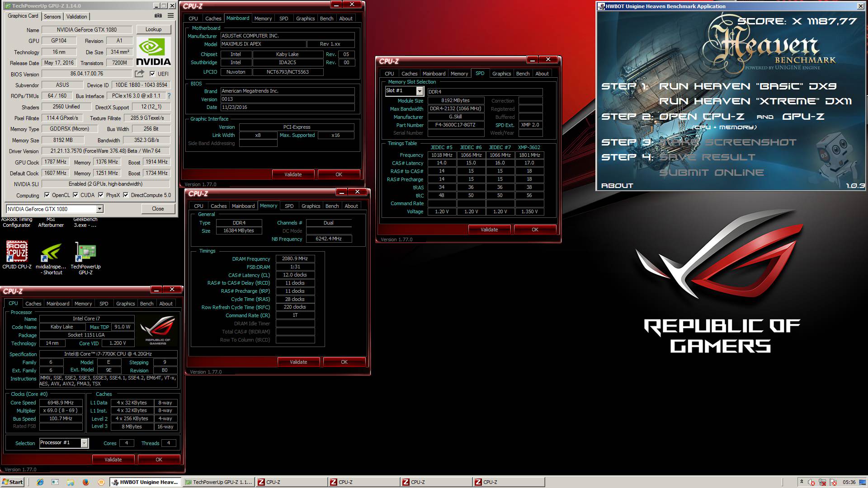Image resolution: width=868 pixels, height=488 pixels.
Task: Click OK in the SPD CPU-Z window
Action: pos(535,230)
